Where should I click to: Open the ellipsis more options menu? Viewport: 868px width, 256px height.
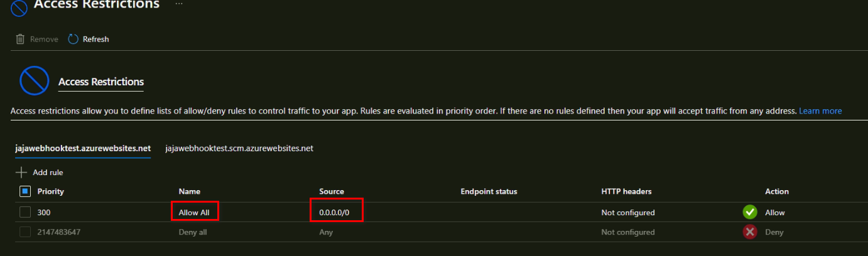click(179, 4)
